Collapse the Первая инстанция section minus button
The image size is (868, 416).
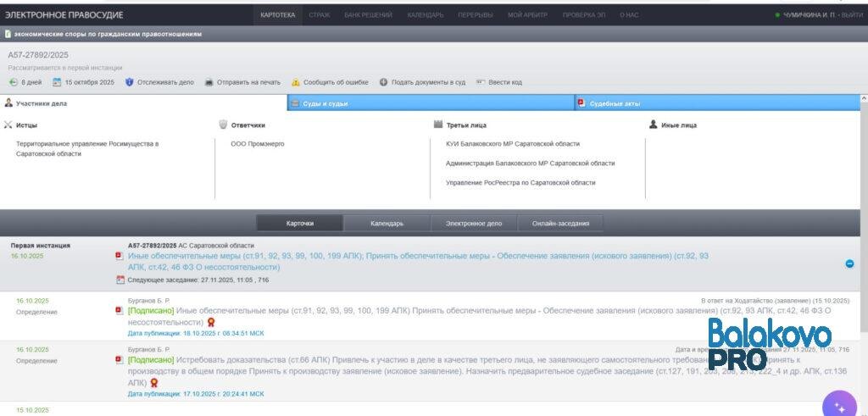(x=849, y=263)
